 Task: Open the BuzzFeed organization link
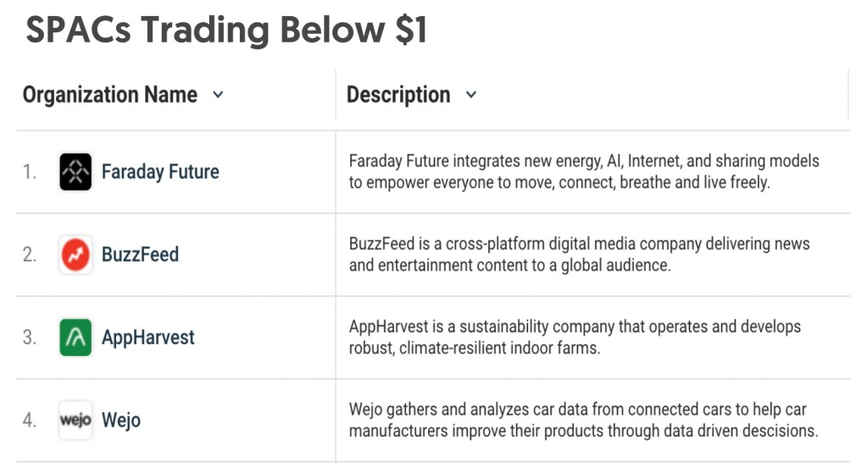(x=140, y=254)
